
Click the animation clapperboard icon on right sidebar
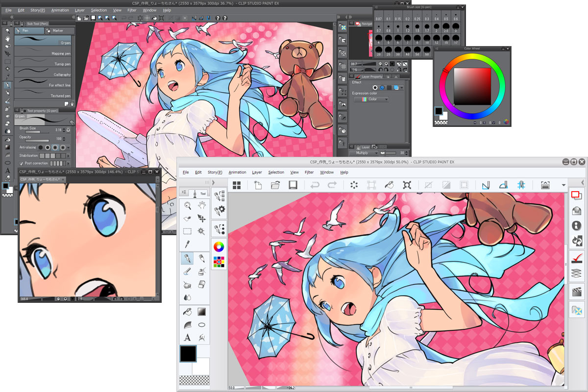click(576, 292)
